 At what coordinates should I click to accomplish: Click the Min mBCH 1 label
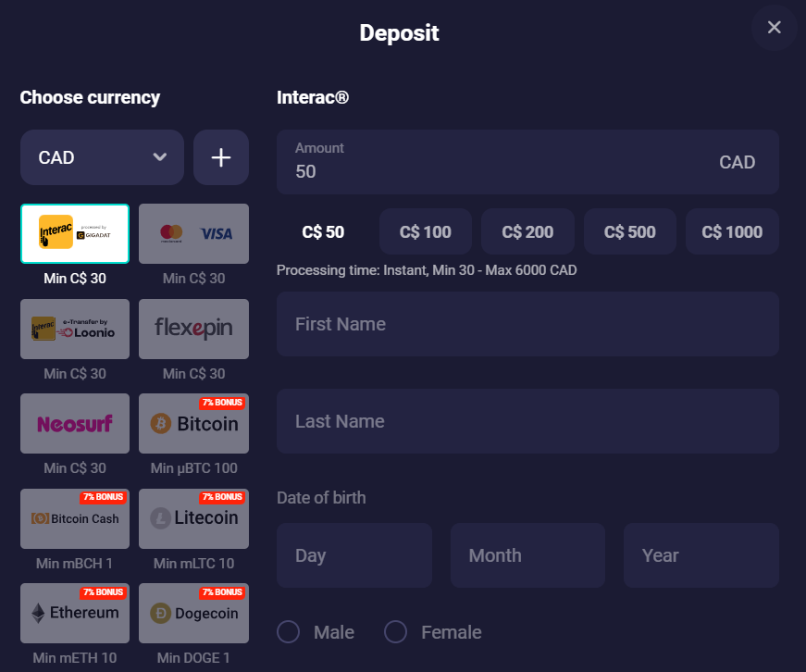pos(75,564)
